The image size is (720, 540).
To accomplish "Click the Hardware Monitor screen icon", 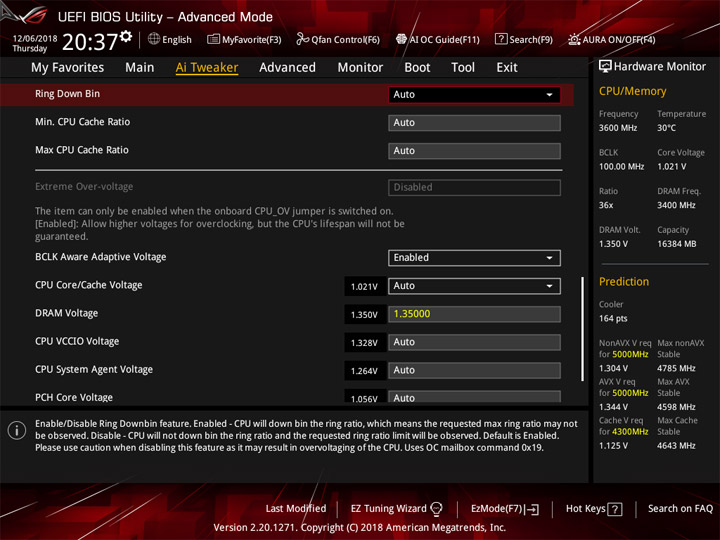I will coord(605,66).
